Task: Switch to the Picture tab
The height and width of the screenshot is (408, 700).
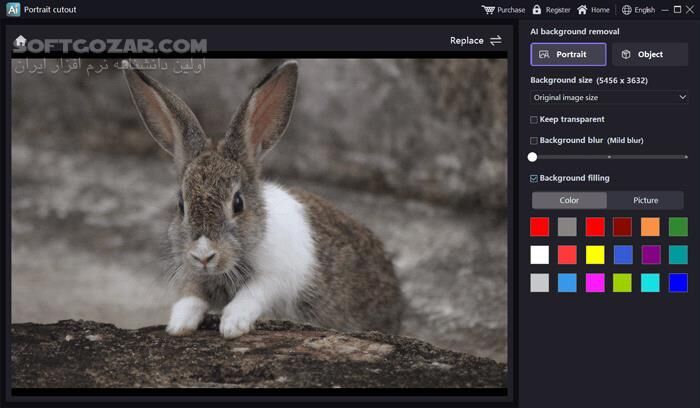Action: coord(645,200)
